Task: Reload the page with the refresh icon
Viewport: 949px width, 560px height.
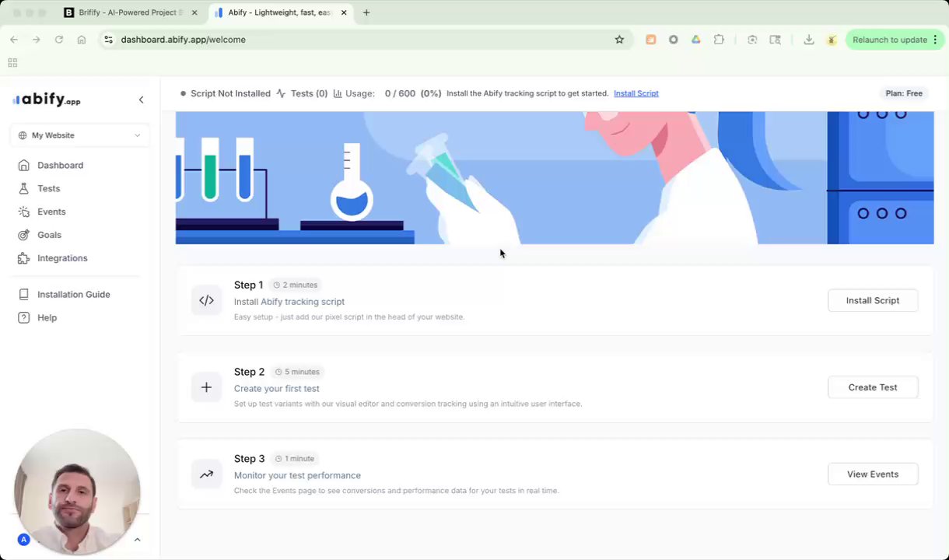Action: pos(59,40)
